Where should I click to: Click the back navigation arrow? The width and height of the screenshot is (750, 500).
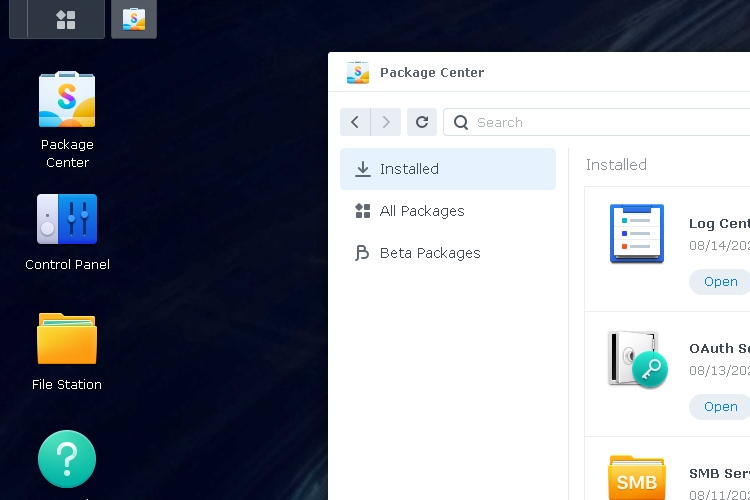tap(355, 122)
